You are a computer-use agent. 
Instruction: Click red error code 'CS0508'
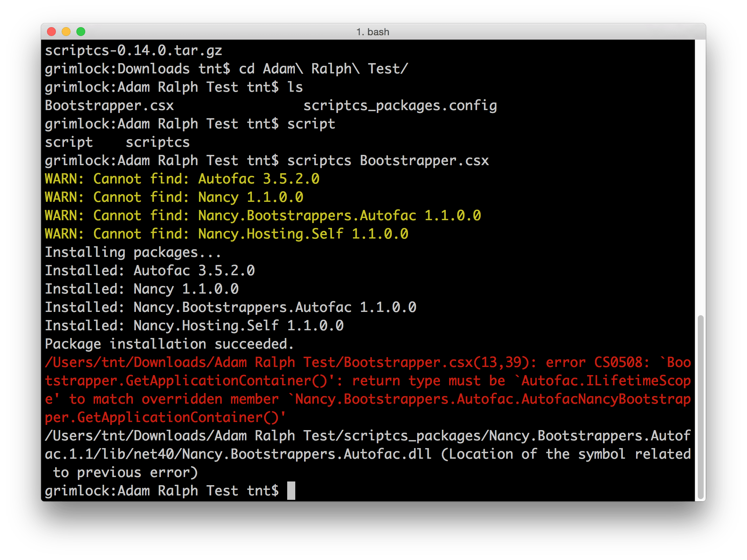pyautogui.click(x=618, y=363)
